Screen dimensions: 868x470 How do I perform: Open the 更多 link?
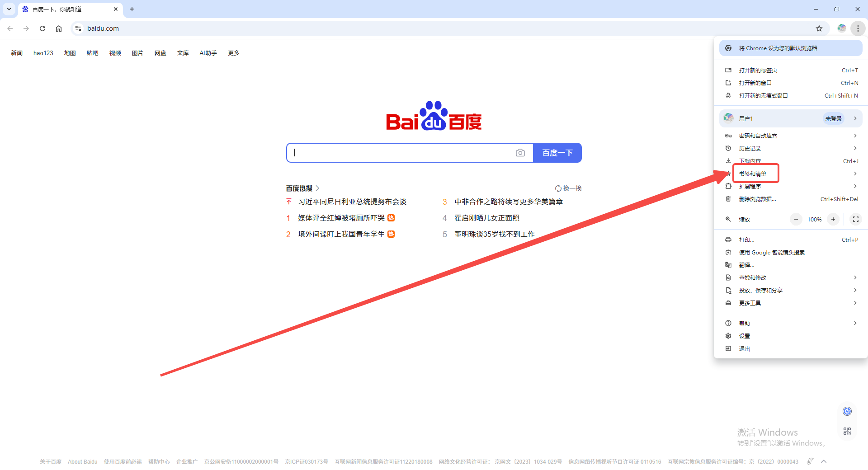pos(234,53)
